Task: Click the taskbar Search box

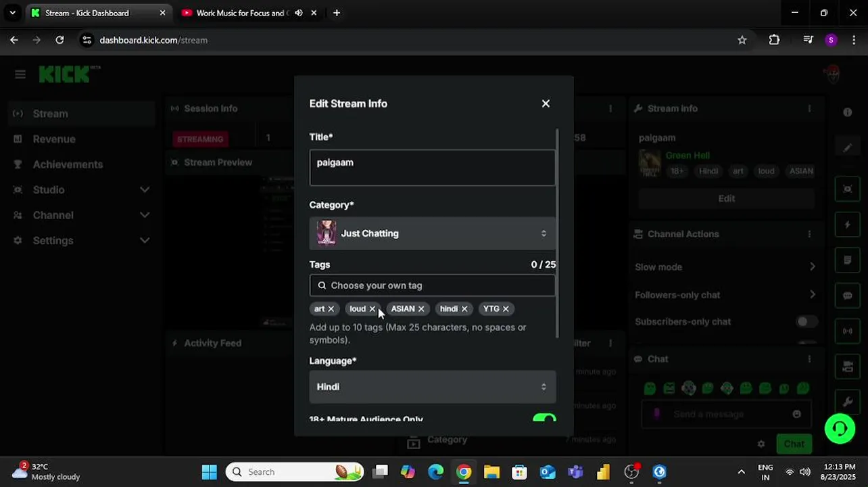Action: [295, 472]
